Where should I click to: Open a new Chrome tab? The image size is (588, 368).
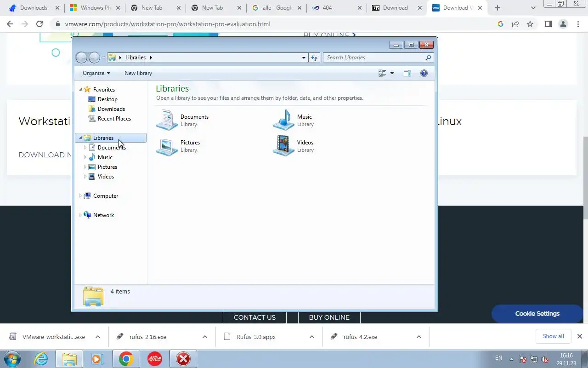tap(497, 8)
